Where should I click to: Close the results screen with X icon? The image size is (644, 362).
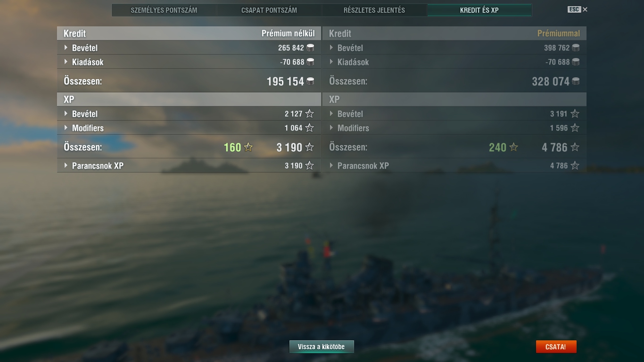tap(585, 9)
